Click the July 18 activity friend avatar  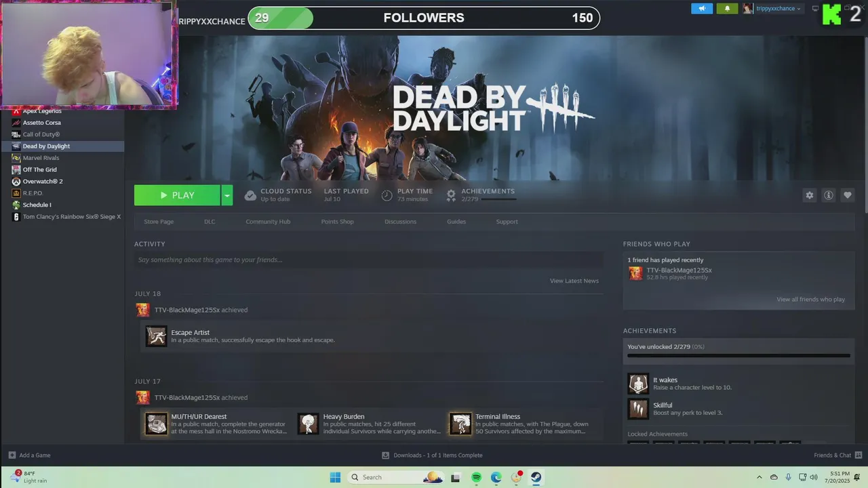point(142,310)
